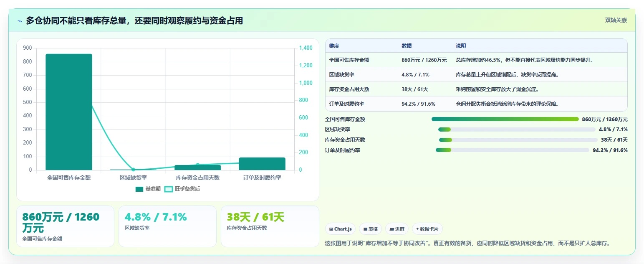Screen dimensions: 644x264
Task: Click the description starting 仓间分配失衡
Action: coord(507,104)
